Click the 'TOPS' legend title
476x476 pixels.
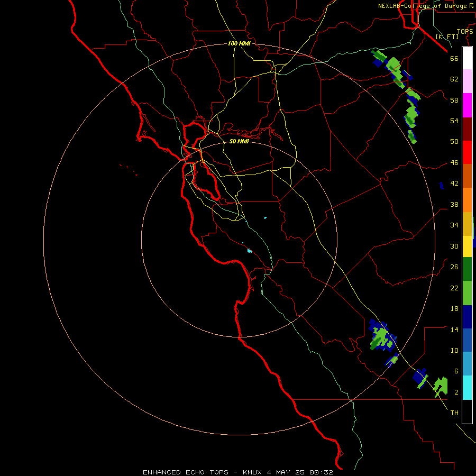[x=465, y=31]
